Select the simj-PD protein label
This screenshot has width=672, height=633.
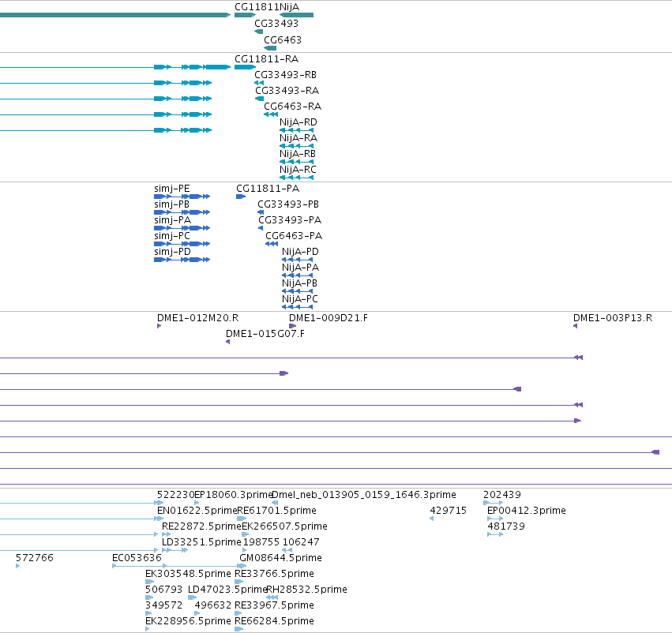172,252
